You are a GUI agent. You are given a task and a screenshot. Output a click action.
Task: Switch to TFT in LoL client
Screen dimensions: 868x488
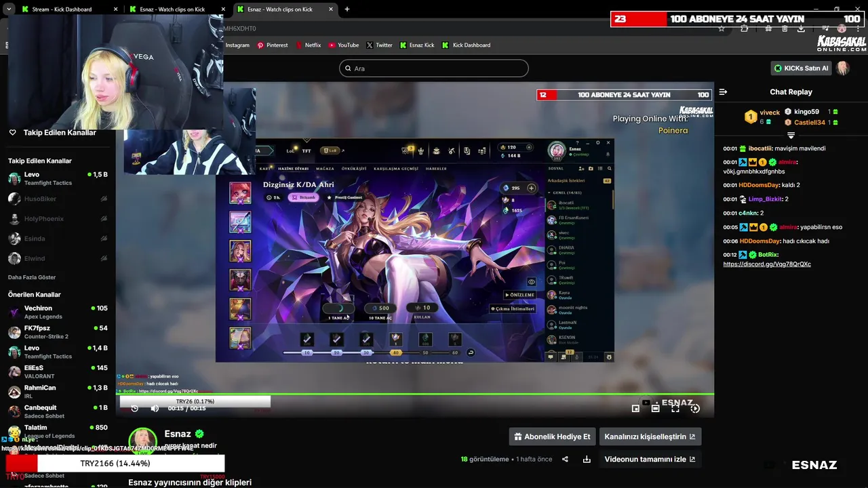click(307, 150)
